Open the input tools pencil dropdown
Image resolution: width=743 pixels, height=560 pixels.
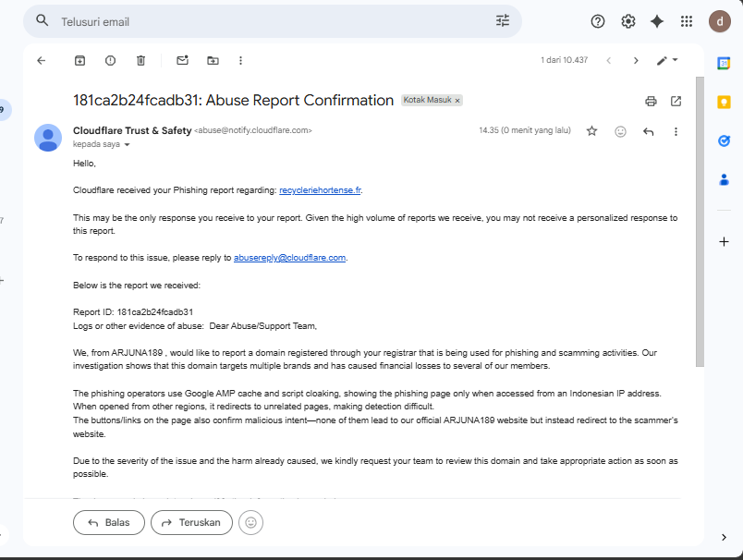(667, 60)
